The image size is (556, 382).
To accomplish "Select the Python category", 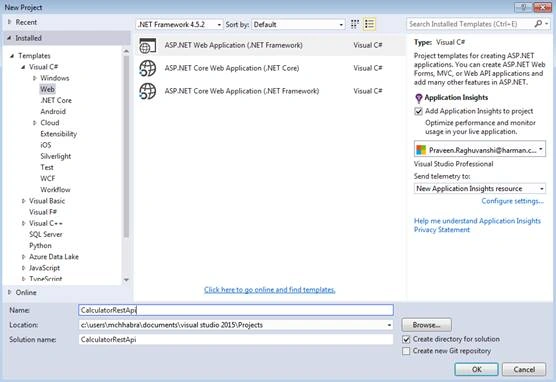I will click(40, 245).
